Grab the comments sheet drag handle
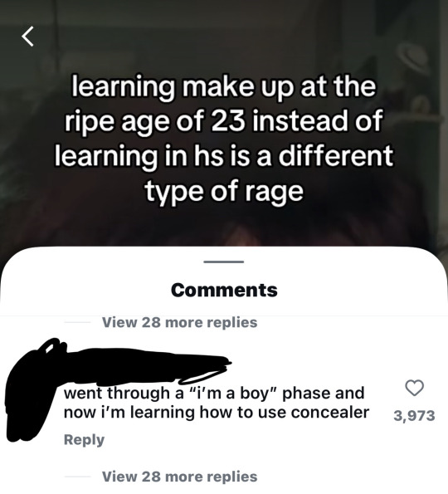Viewport: 448px width, 494px height. coord(223,262)
